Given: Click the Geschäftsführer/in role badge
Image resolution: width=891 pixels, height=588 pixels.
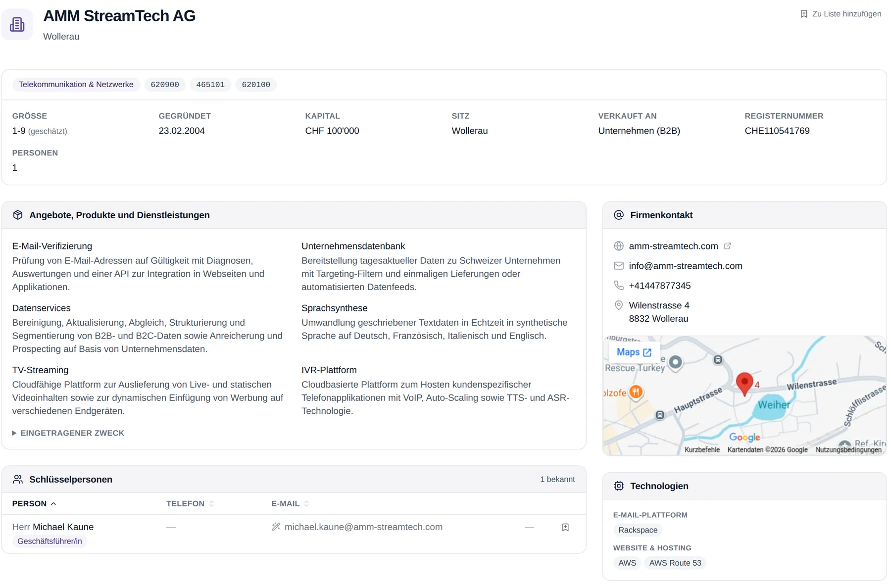Looking at the screenshot, I should (x=49, y=541).
